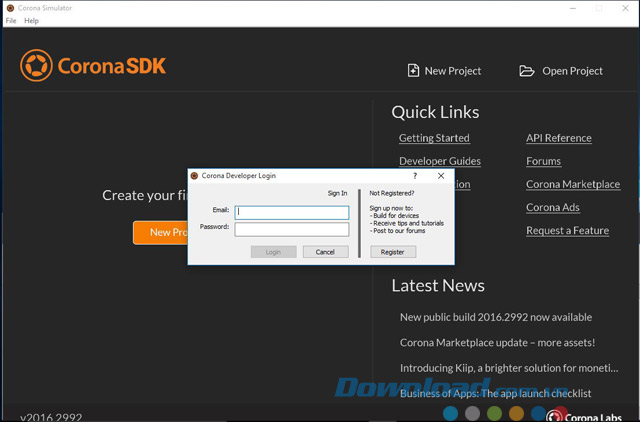This screenshot has height=422, width=640.
Task: Open the Request a Feature link
Action: coord(567,231)
